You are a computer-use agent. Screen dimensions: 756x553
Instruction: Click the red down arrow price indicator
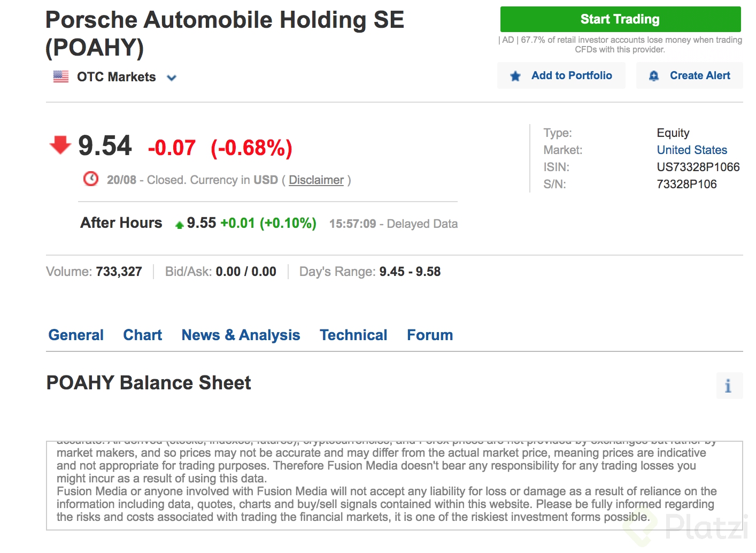60,145
